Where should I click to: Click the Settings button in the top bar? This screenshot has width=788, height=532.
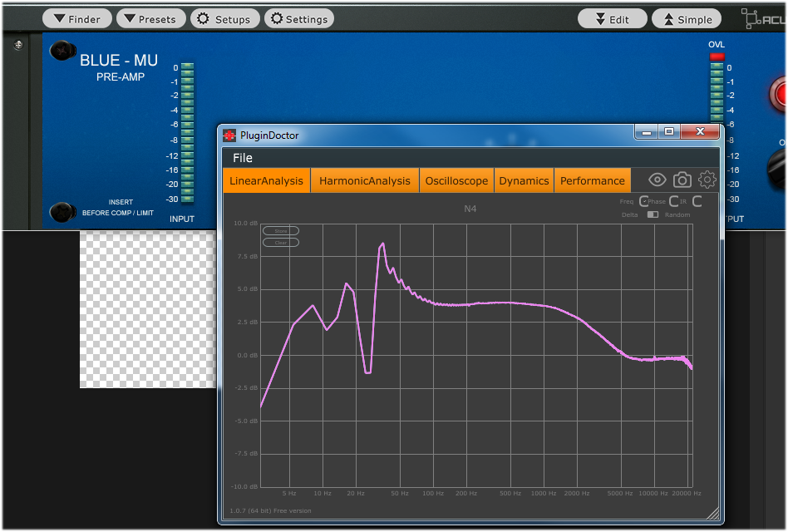299,19
